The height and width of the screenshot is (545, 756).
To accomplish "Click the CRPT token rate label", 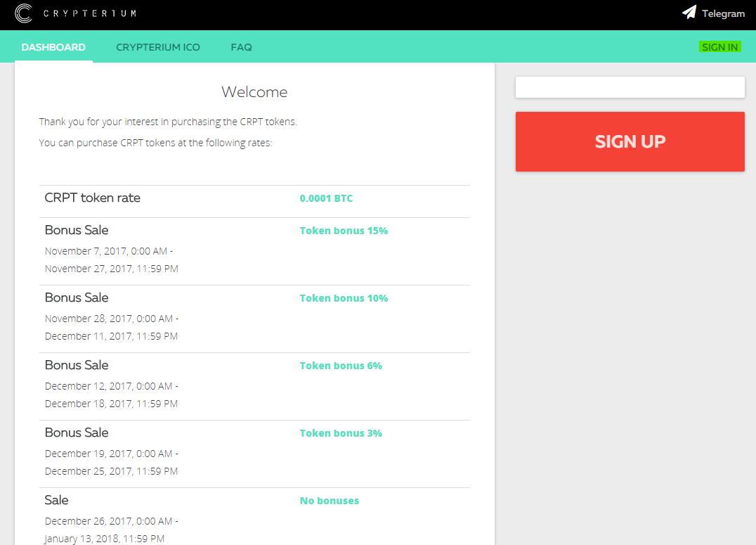I will [93, 198].
